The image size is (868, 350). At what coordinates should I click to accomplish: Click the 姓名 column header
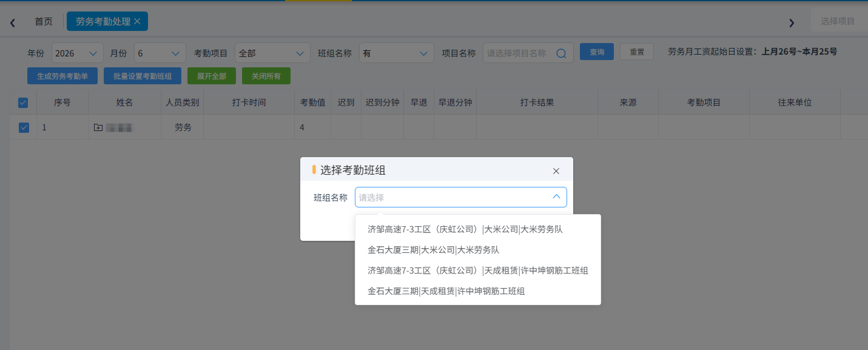coord(124,103)
